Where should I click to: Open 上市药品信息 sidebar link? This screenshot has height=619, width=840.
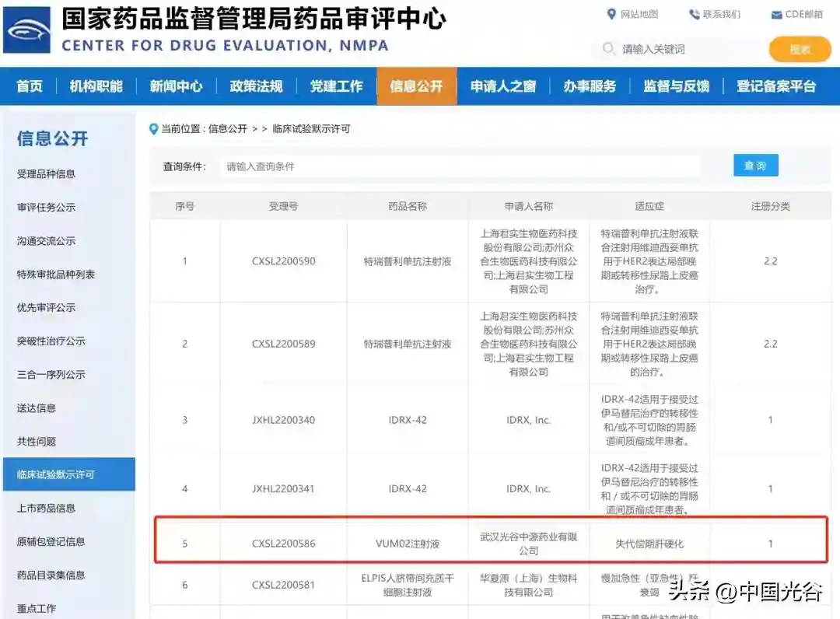point(47,509)
